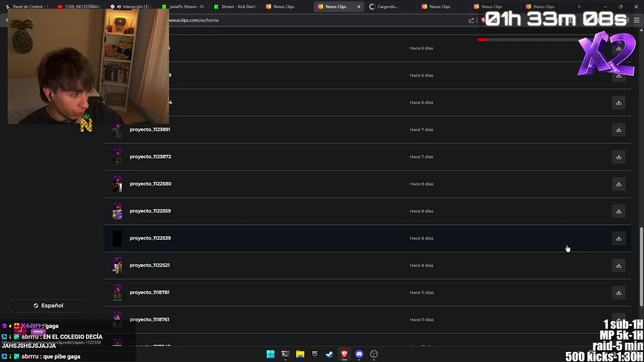Image resolution: width=644 pixels, height=362 pixels.
Task: Launch Epic Games from the taskbar
Action: pyautogui.click(x=314, y=354)
